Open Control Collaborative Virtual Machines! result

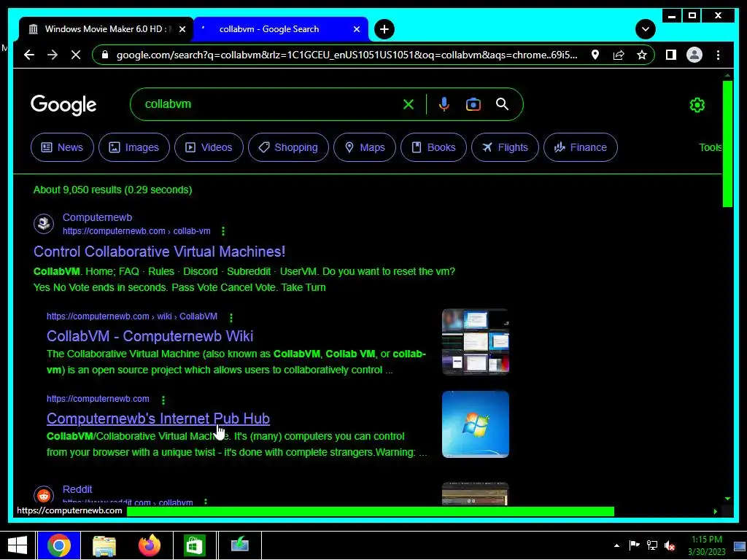coord(160,252)
